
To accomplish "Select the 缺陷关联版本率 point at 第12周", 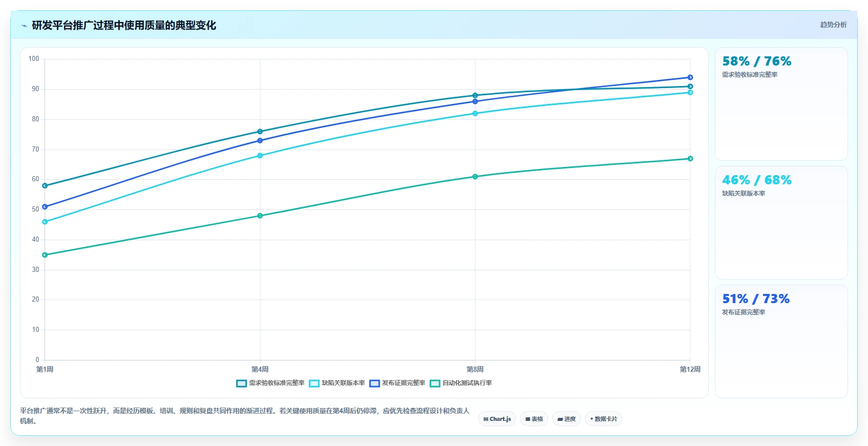I will pos(690,93).
